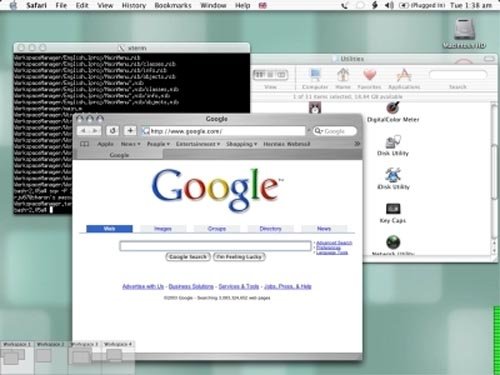The height and width of the screenshot is (375, 500).
Task: Switch Utilities window view mode control
Action: click(270, 75)
